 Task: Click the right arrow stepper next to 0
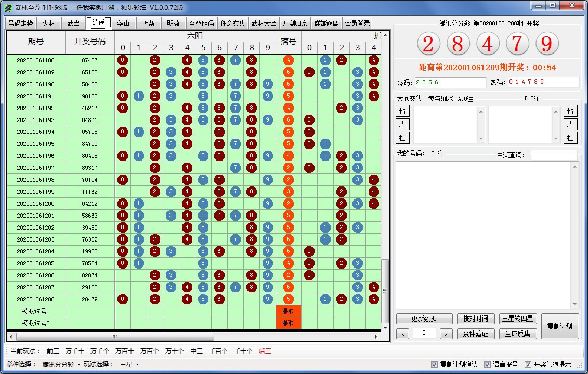pyautogui.click(x=446, y=333)
